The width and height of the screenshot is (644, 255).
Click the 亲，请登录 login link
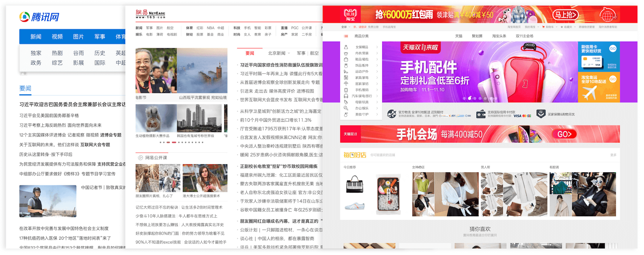point(360,27)
